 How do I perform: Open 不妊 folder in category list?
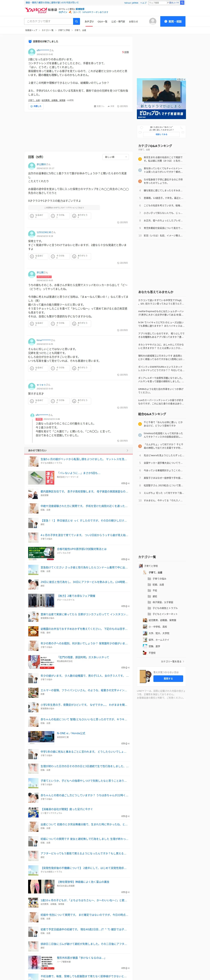[x=152, y=590]
